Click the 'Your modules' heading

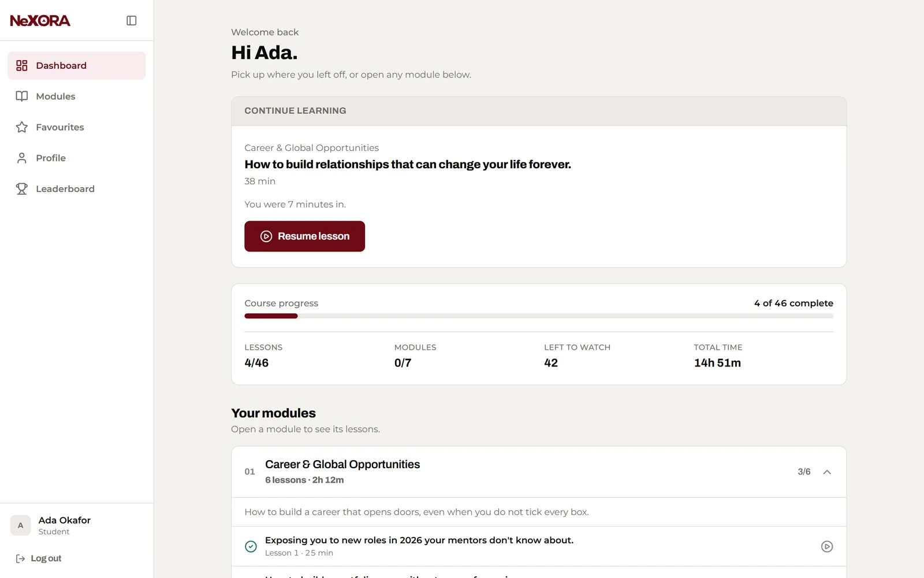coord(273,413)
